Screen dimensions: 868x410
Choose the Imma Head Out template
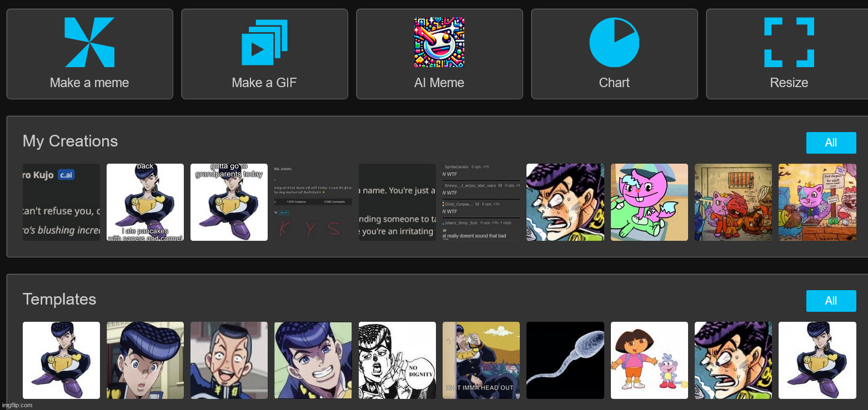pyautogui.click(x=481, y=360)
